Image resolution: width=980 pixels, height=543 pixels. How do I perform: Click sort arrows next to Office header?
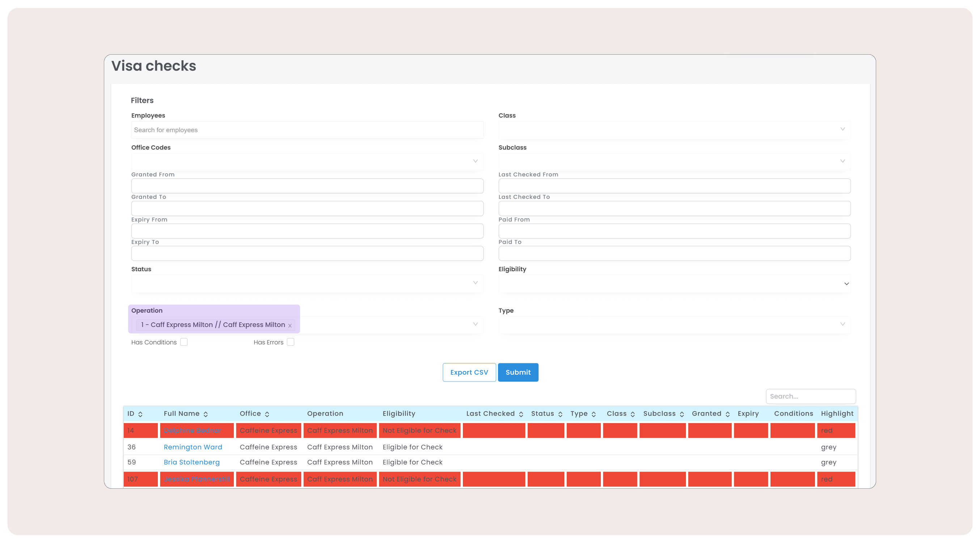(267, 414)
